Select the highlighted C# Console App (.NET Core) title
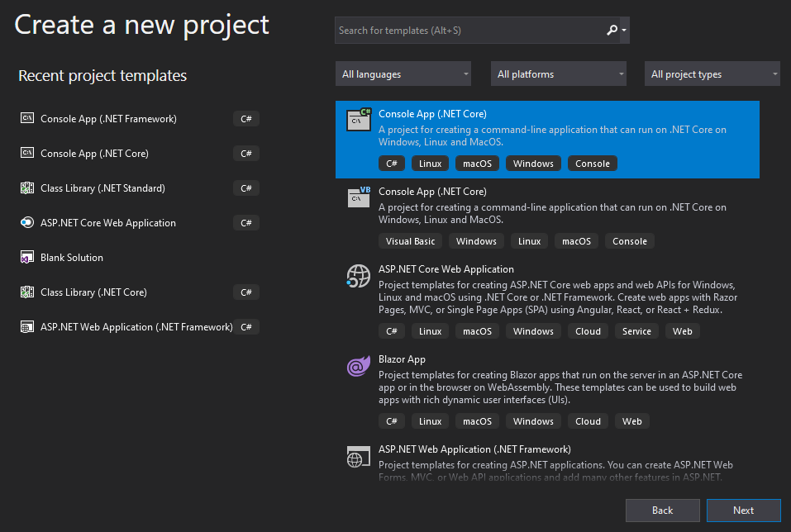 pos(433,114)
